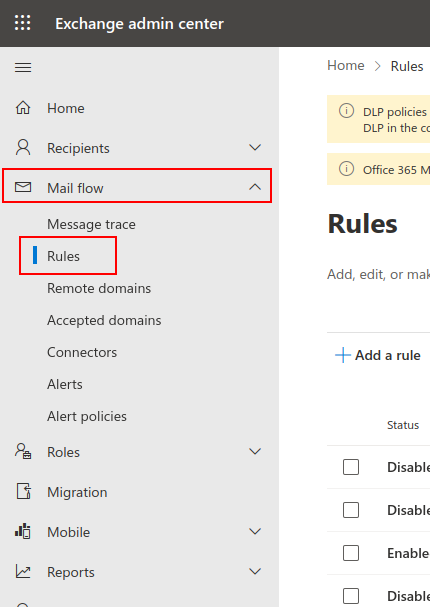Click the Mail flow label

(75, 188)
